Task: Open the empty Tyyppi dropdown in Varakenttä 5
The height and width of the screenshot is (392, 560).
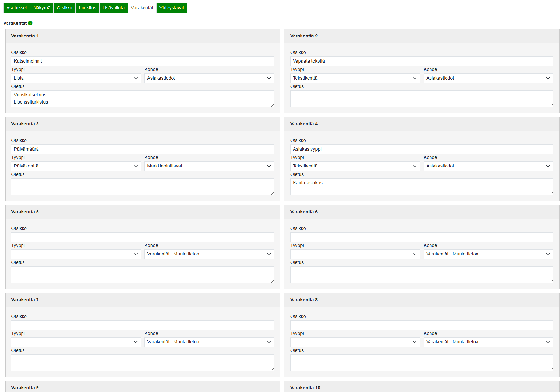Action: pyautogui.click(x=76, y=254)
